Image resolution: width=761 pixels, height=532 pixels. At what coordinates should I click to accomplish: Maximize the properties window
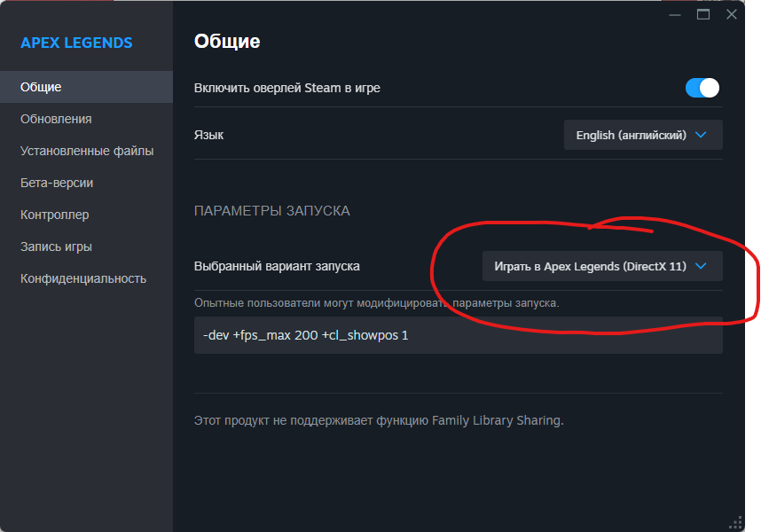click(x=703, y=14)
